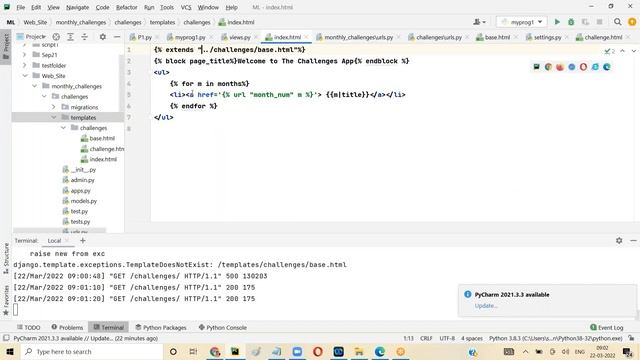Collapse the Web_Site folder arrow
The width and height of the screenshot is (640, 360).
point(24,76)
